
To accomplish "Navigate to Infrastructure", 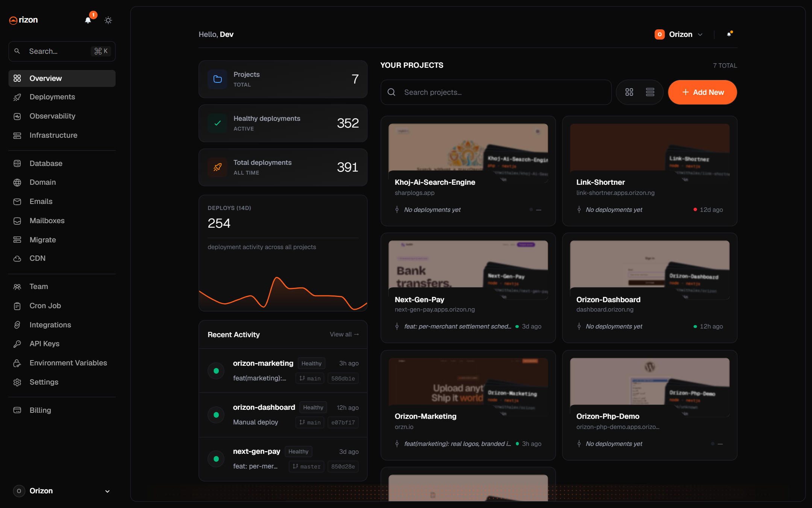I will tap(62, 135).
